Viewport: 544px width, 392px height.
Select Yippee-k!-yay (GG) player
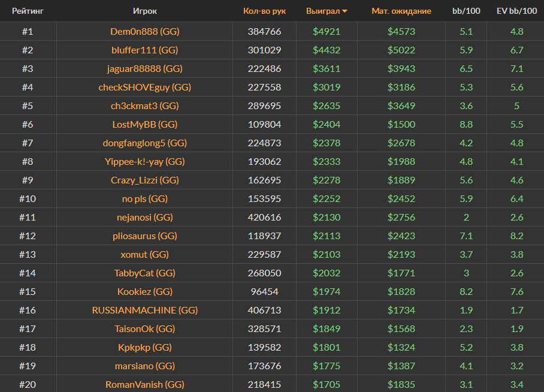(144, 161)
